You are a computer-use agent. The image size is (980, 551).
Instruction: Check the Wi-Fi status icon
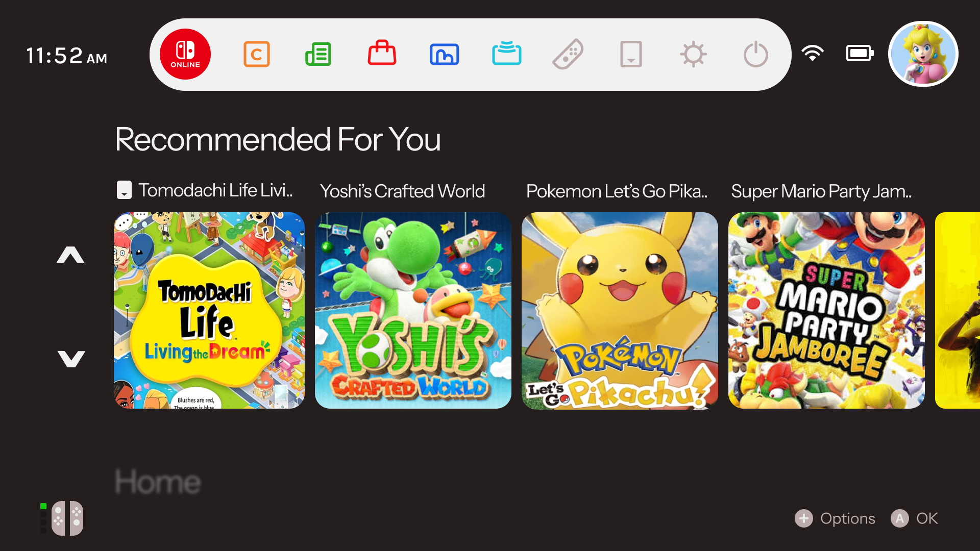coord(812,53)
